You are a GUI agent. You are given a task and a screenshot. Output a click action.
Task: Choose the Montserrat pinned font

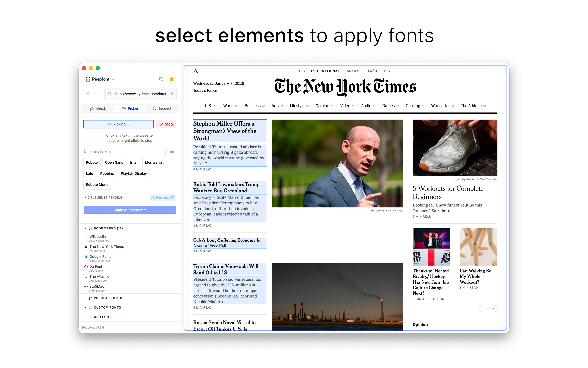click(154, 162)
